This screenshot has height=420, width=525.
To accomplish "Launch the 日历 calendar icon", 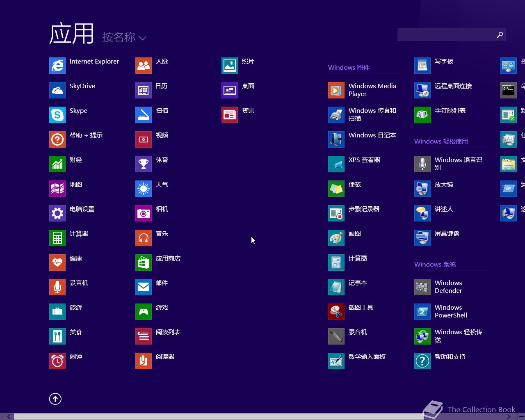I will [x=144, y=90].
